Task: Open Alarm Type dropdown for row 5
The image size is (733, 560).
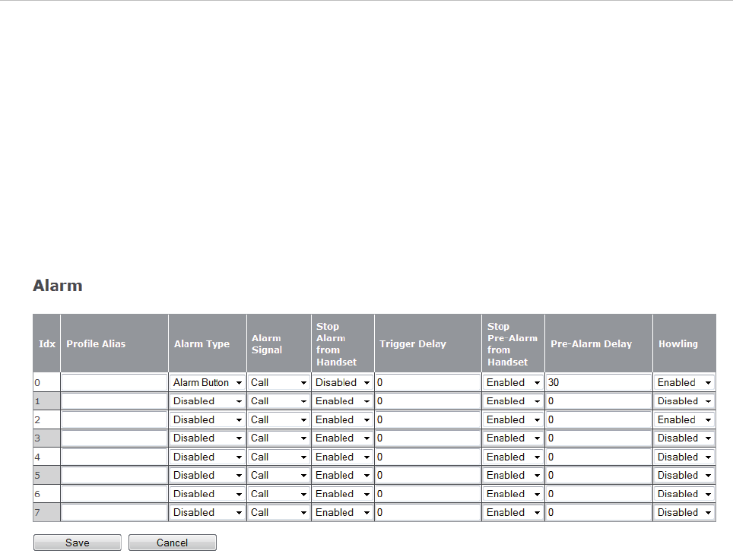Action: (207, 475)
